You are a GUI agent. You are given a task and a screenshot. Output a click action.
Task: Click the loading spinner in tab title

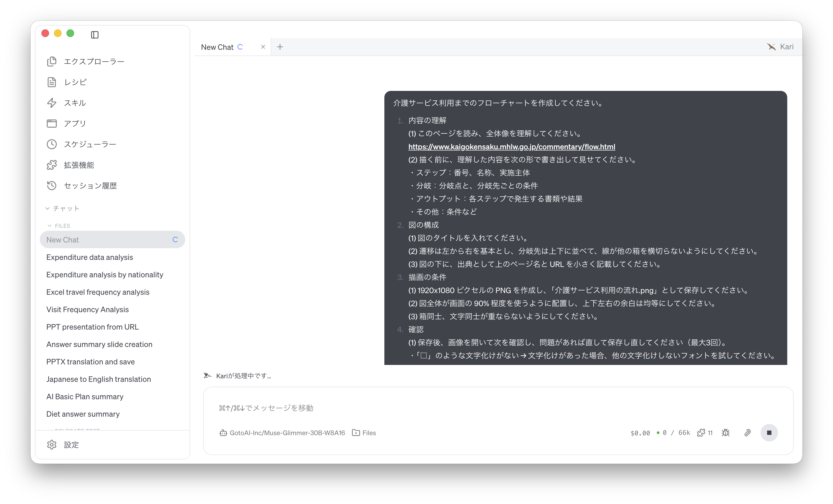coord(240,47)
